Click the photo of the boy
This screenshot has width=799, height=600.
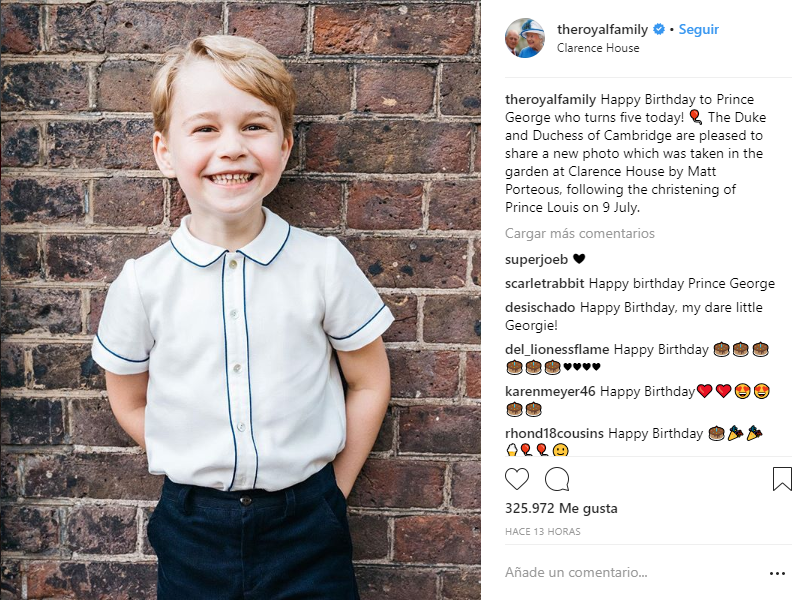(x=240, y=300)
